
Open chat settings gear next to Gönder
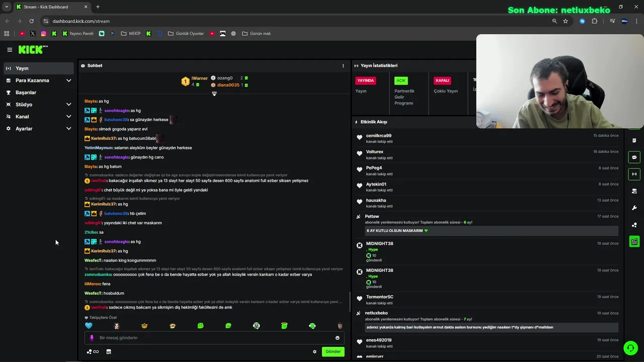315,352
